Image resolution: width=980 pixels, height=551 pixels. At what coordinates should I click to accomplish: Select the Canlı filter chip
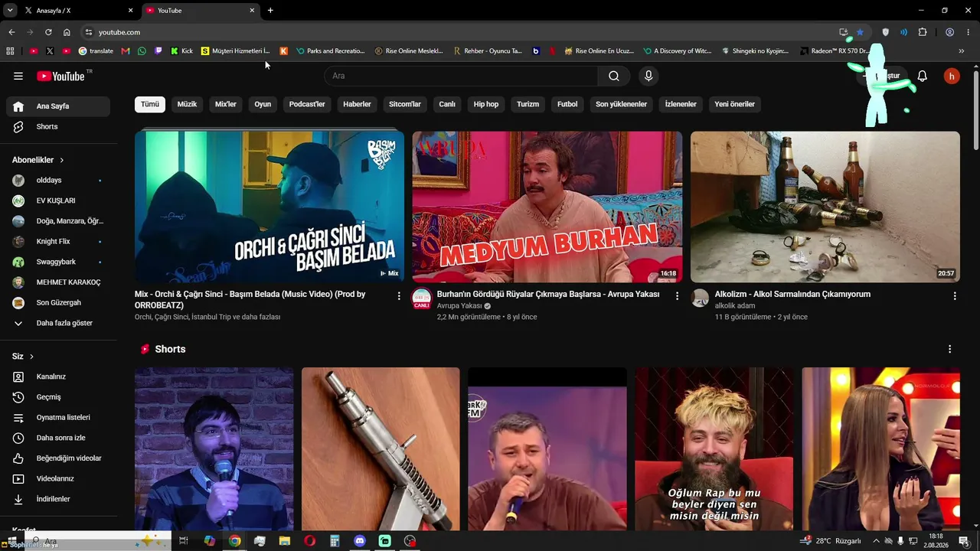click(x=447, y=104)
